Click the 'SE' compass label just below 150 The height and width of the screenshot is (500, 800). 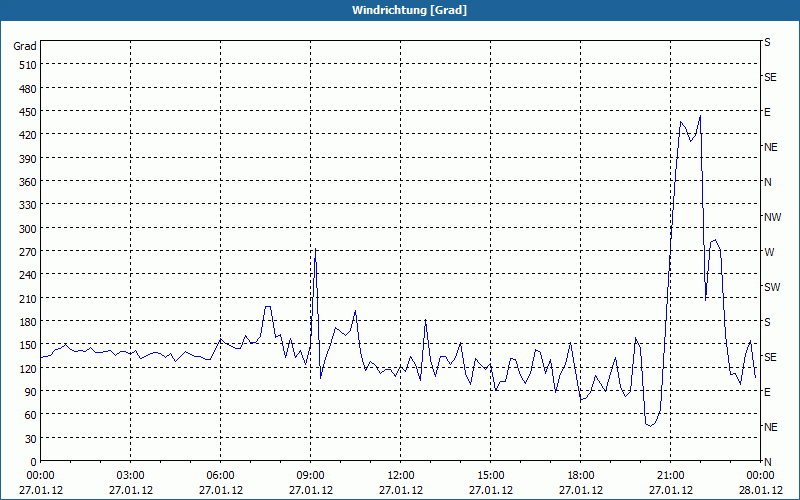[x=770, y=357]
